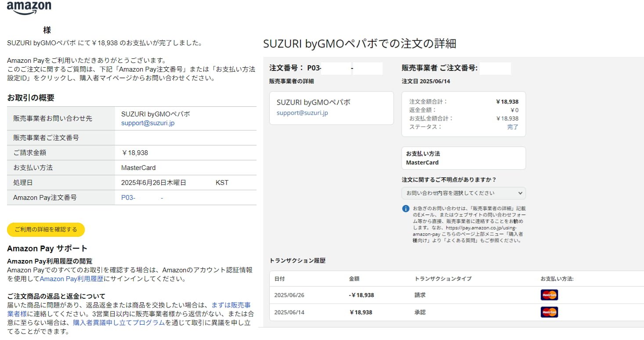Click the ご利用の詳細を確認する yellow button
Image resolution: width=644 pixels, height=340 pixels.
pyautogui.click(x=46, y=229)
